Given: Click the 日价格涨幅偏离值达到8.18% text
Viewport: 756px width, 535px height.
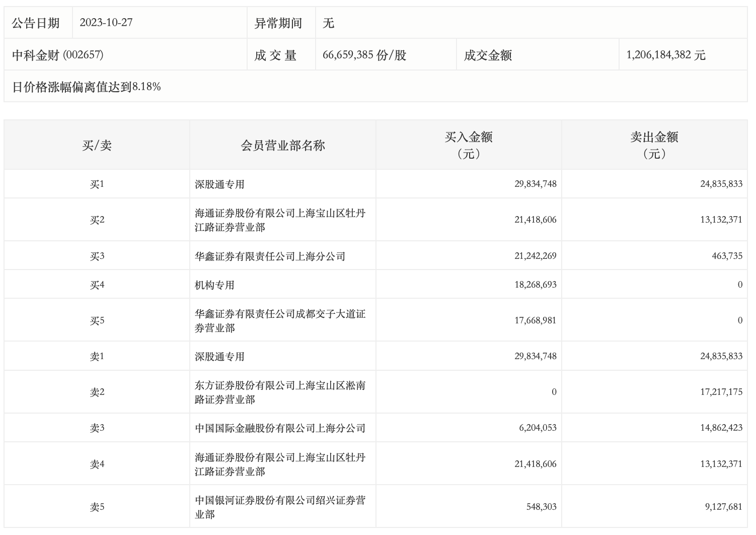Looking at the screenshot, I should point(86,87).
